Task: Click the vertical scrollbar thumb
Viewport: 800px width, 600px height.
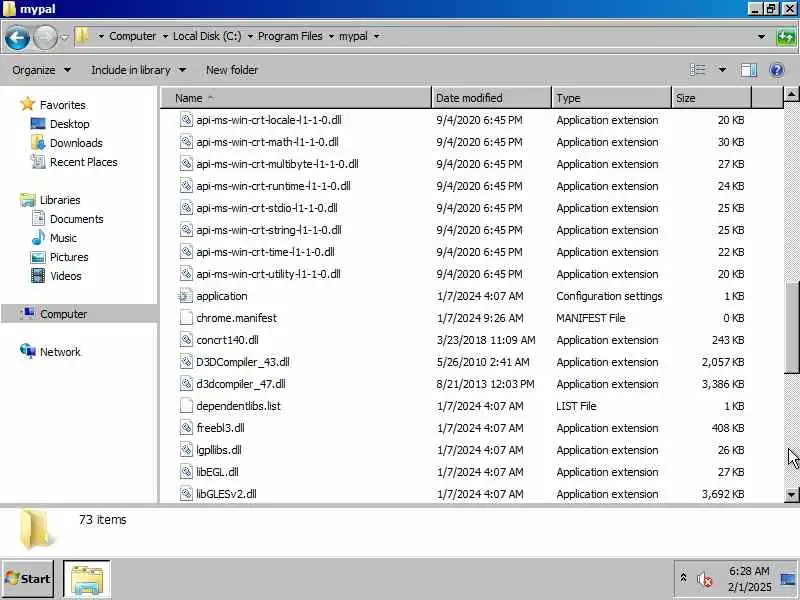Action: tap(791, 328)
